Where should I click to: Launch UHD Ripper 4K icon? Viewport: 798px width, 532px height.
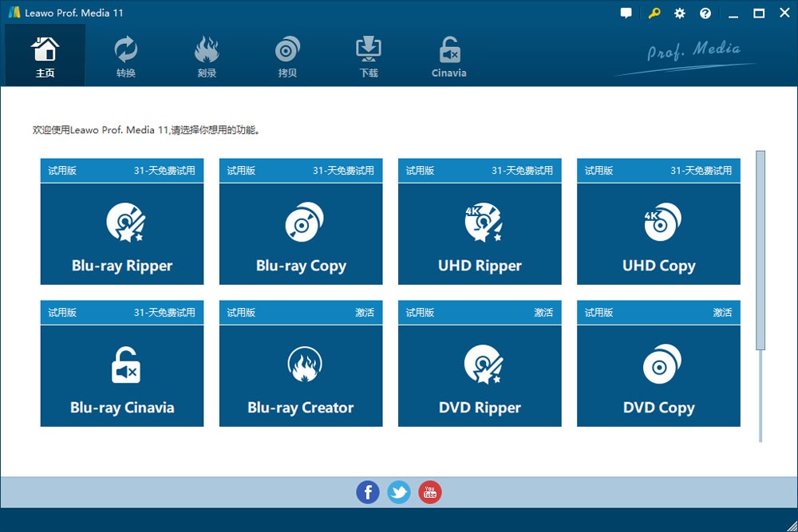[484, 222]
